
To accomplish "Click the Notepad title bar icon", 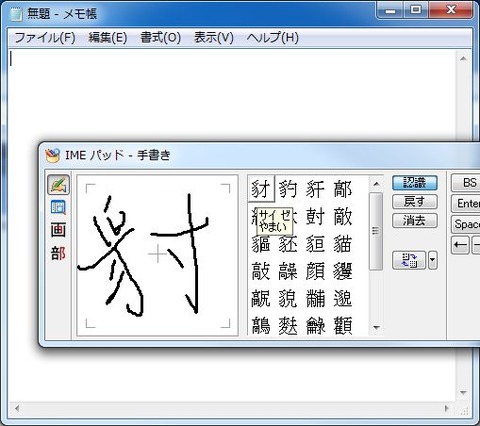I will click(x=16, y=14).
